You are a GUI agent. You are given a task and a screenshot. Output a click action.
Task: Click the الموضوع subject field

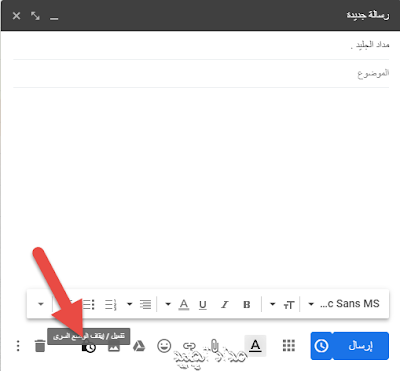201,73
